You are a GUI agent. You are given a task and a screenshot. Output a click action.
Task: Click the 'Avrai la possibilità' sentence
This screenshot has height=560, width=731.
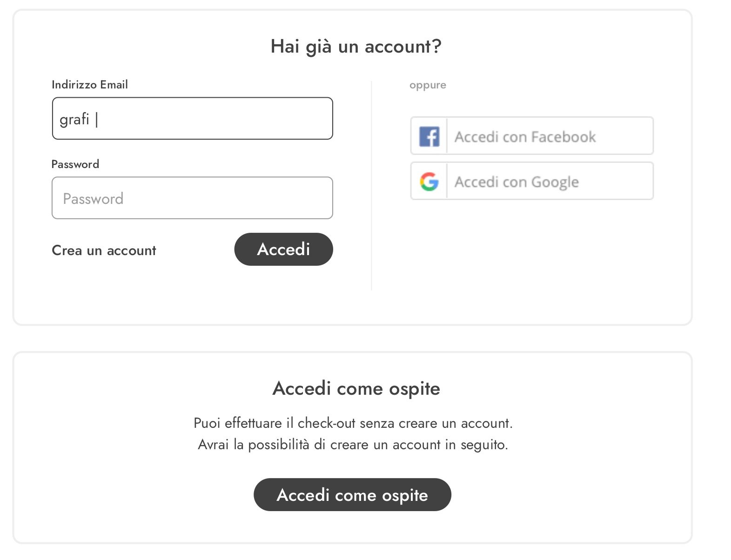pos(353,445)
